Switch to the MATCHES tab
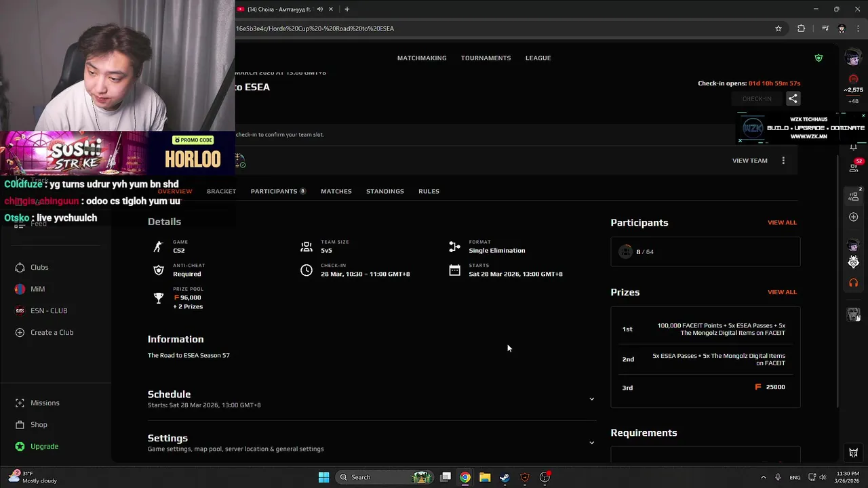 [336, 191]
